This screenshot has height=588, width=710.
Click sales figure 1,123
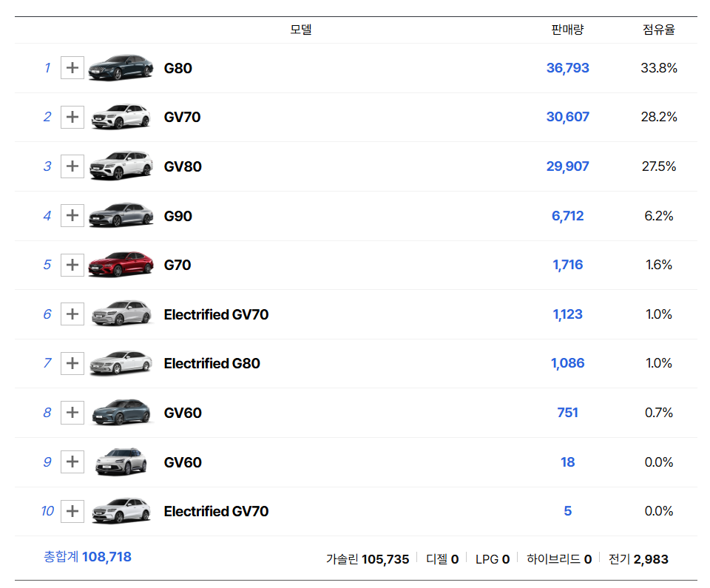[x=568, y=314]
